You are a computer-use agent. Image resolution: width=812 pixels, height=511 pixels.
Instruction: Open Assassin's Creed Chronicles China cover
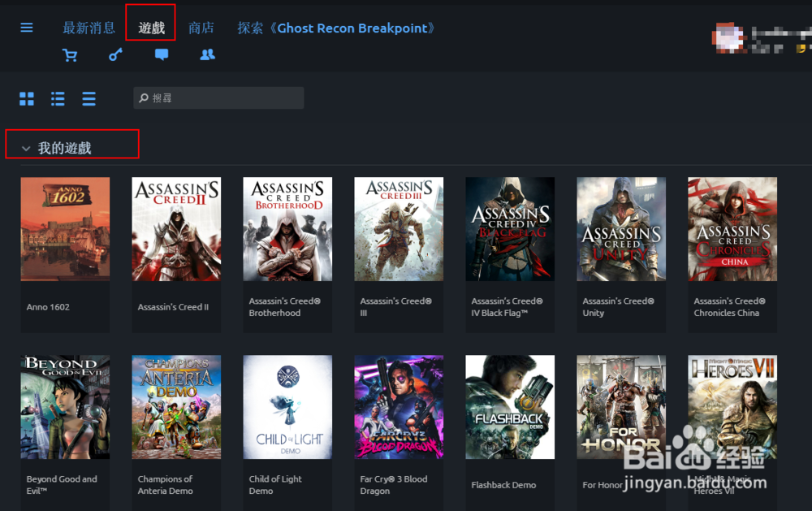732,229
